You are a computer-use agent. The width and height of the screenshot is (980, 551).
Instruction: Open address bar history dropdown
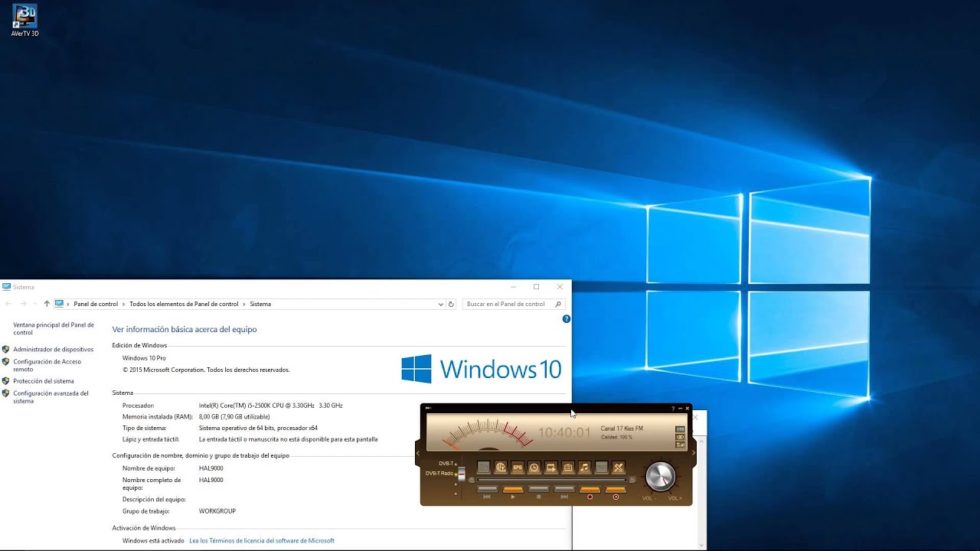point(440,304)
